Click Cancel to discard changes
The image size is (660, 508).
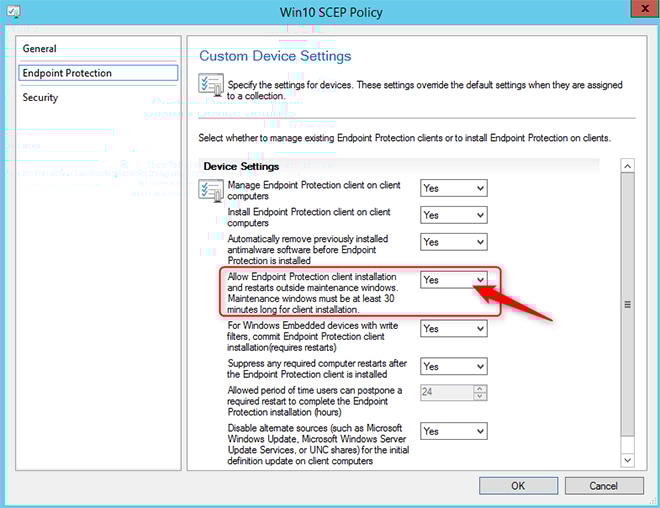[603, 486]
